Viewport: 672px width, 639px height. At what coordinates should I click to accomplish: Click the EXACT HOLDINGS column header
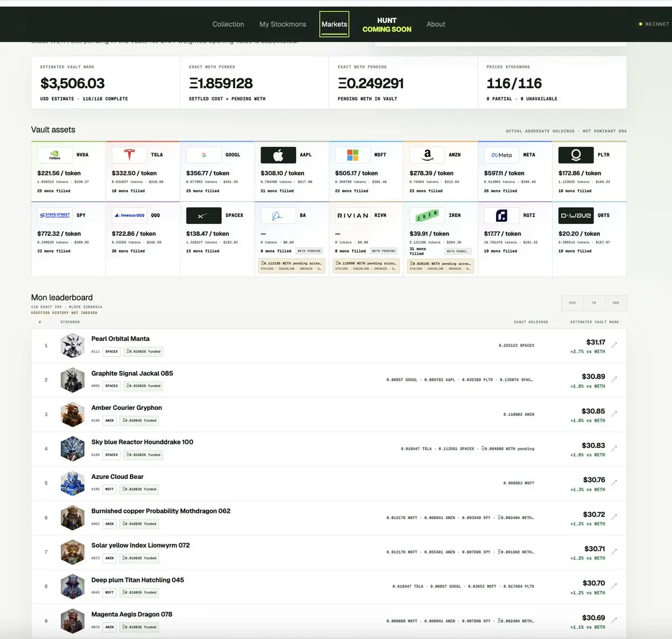tap(531, 322)
